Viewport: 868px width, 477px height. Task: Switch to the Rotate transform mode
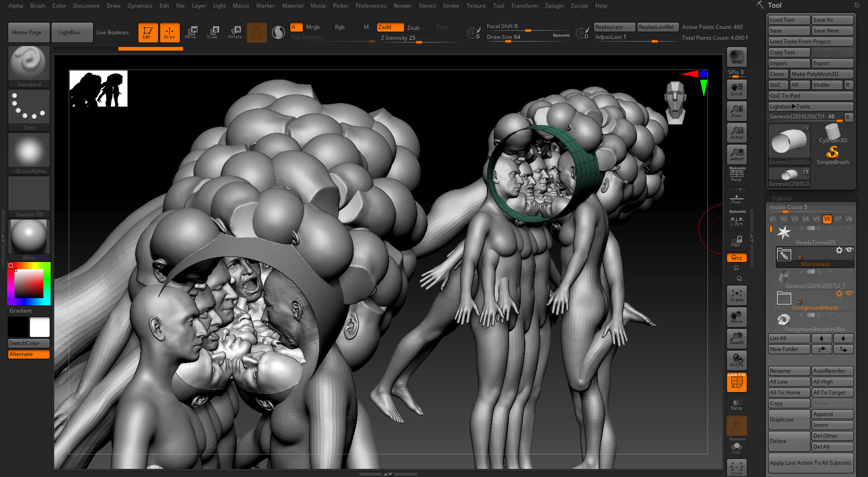[x=235, y=33]
